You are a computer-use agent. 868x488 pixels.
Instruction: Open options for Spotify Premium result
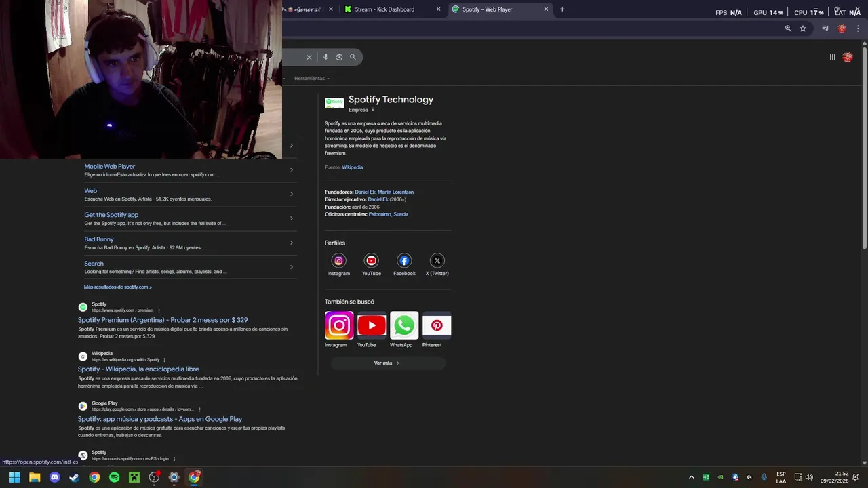(x=159, y=310)
